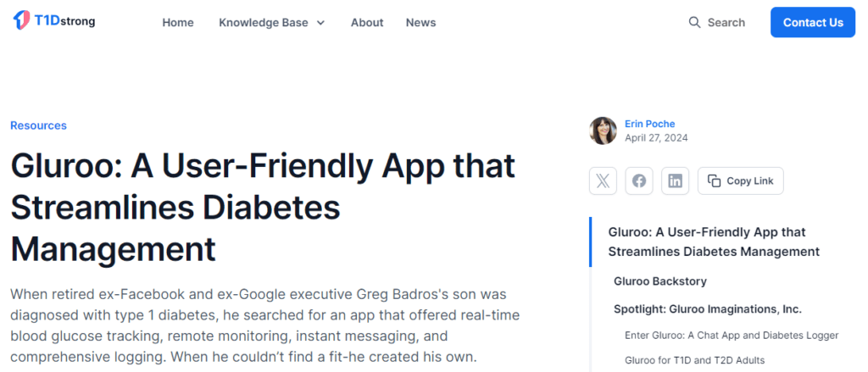Go to the About page
This screenshot has width=868, height=372.
coord(367,23)
